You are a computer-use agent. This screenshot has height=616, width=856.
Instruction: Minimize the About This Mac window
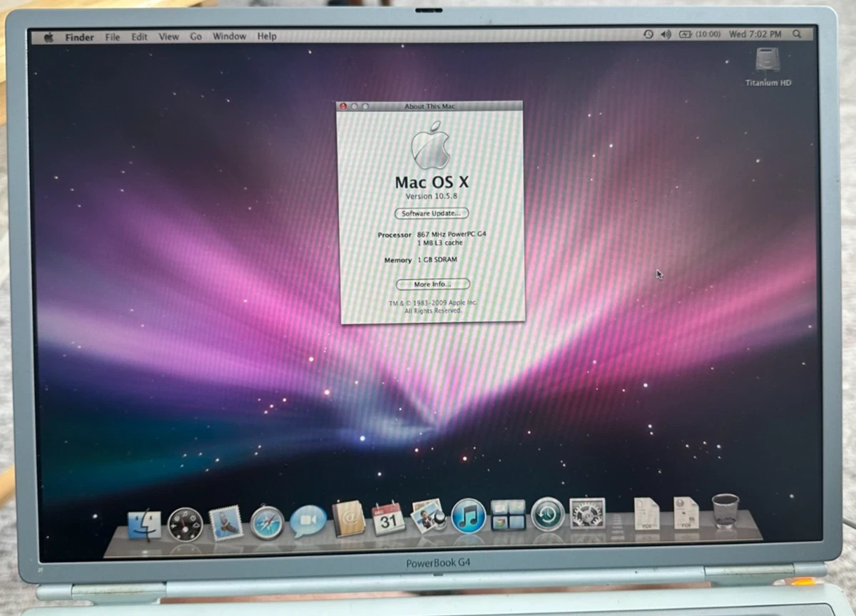click(x=354, y=106)
